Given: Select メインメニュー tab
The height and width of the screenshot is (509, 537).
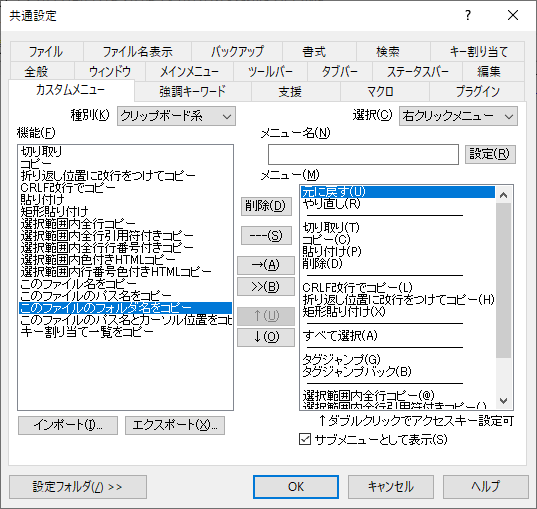Looking at the screenshot, I should coord(189,72).
